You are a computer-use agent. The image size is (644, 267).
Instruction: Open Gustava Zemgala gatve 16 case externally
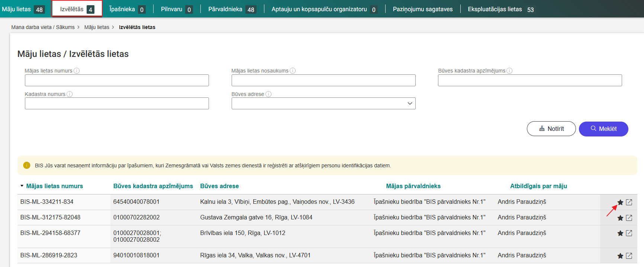(x=629, y=218)
